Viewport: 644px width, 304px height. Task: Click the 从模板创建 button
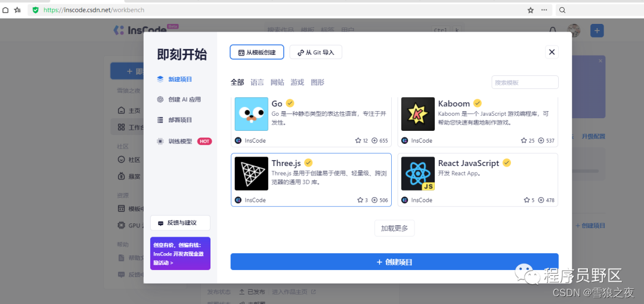click(x=256, y=52)
